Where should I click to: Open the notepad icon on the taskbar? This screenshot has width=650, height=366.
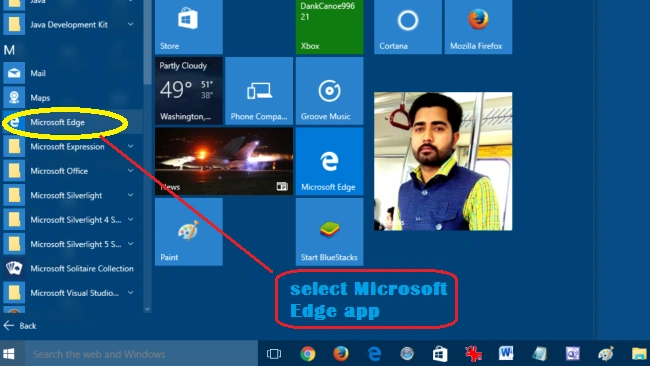tap(539, 354)
